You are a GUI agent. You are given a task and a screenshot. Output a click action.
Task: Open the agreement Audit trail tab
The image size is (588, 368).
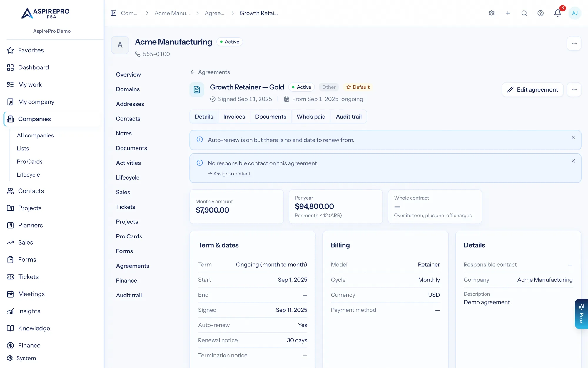(349, 117)
